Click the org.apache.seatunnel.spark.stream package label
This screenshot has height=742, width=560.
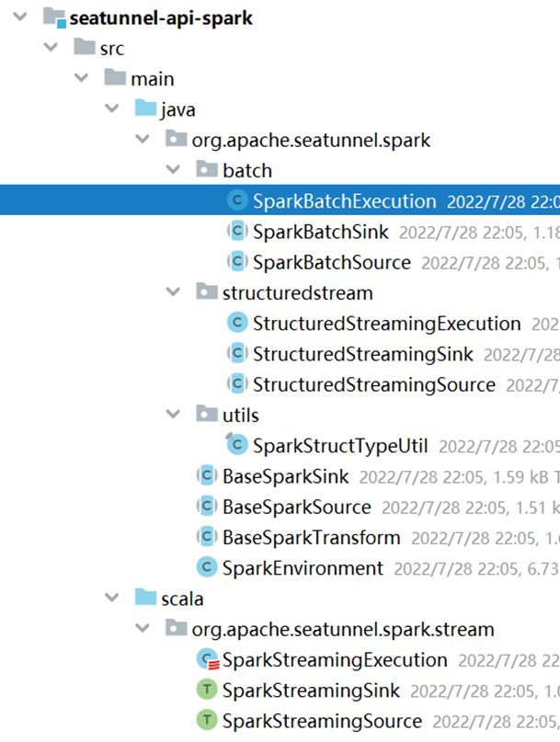343,630
